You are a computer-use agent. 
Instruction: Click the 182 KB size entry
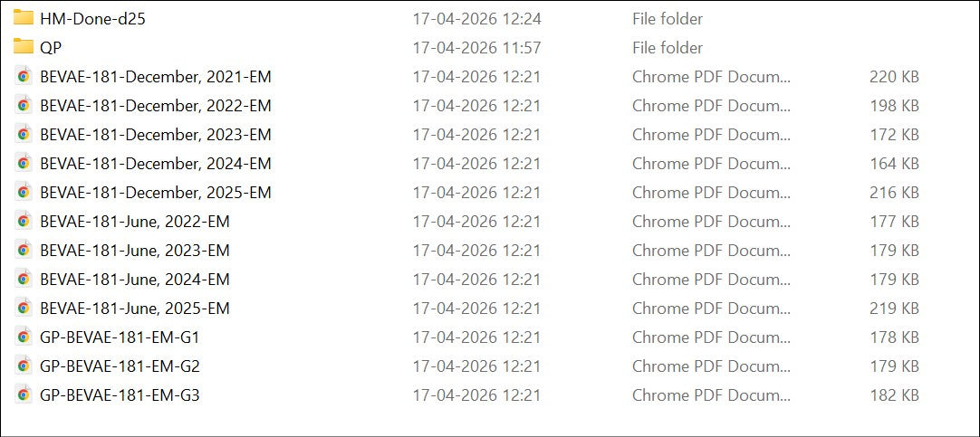894,394
